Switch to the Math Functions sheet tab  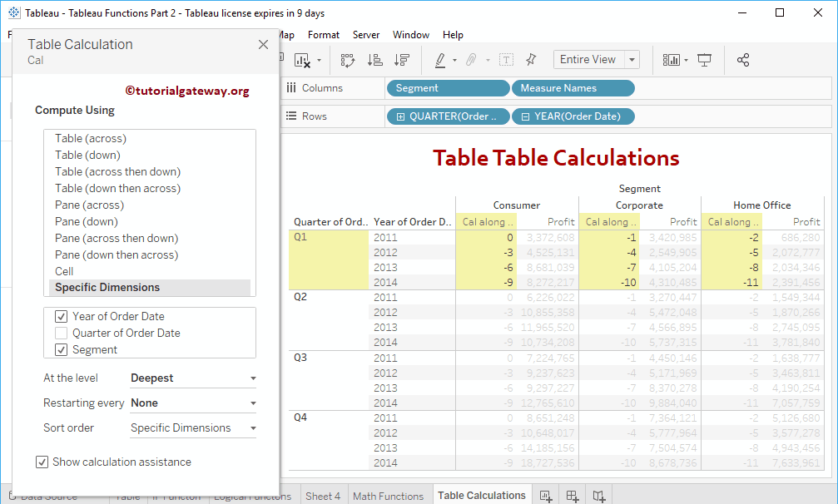coord(388,496)
